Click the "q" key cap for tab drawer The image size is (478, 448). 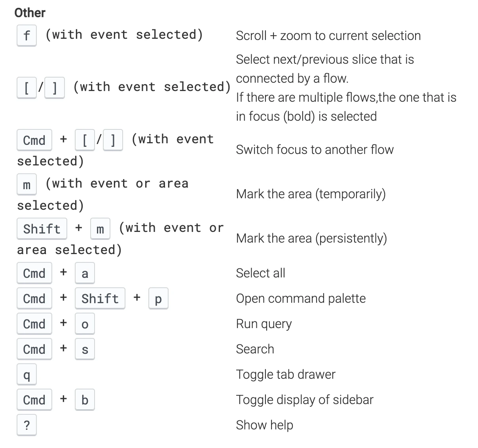pos(27,374)
